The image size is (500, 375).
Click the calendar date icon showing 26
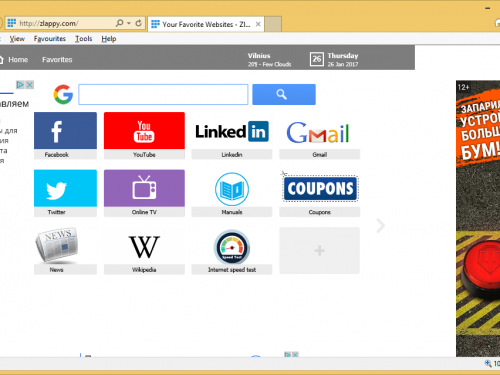click(x=317, y=60)
